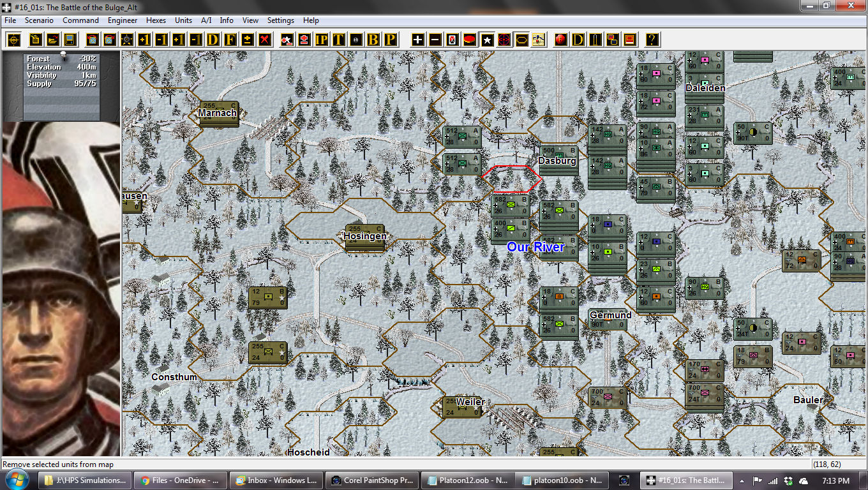Open the File menu

[10, 20]
